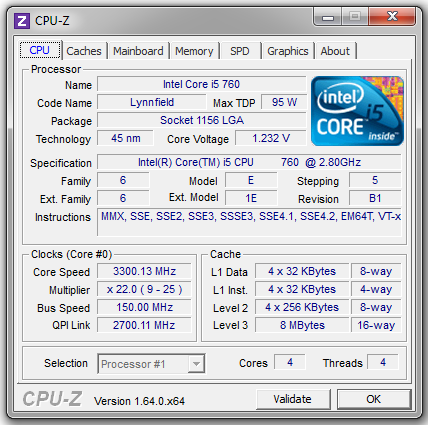
Task: Select the Memory tab
Action: point(194,51)
